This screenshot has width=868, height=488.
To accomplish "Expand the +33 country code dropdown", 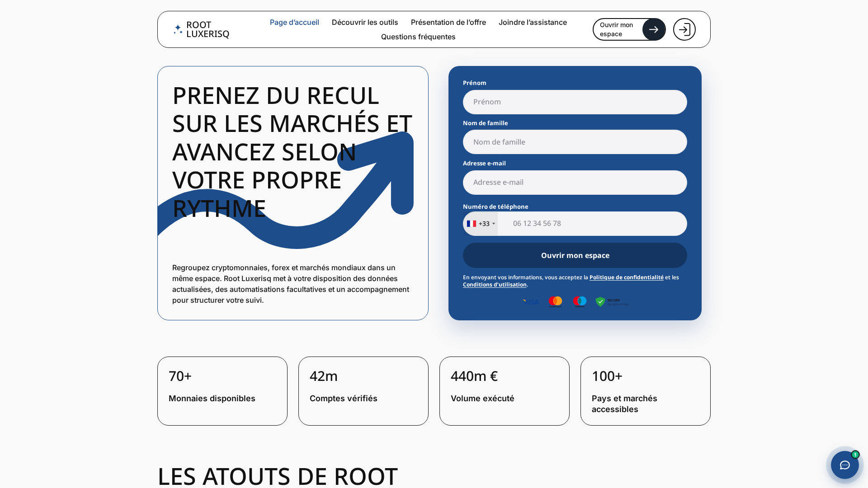I will coord(481,224).
